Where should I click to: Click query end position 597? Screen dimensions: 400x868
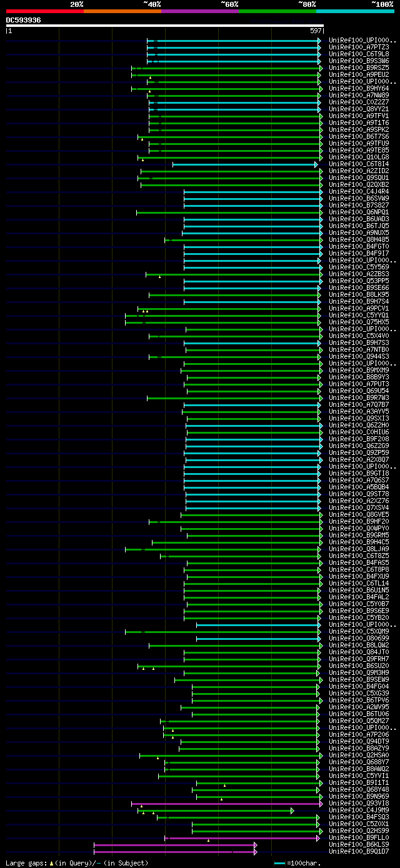tap(316, 31)
